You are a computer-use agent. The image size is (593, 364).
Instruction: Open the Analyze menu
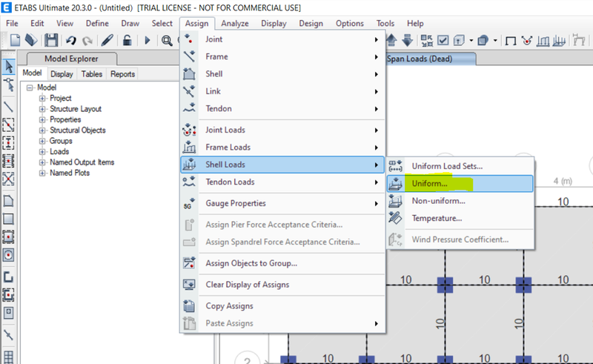coord(235,24)
